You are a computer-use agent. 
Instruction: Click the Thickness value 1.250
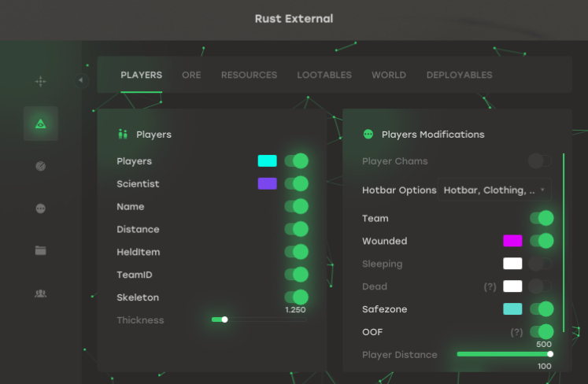coord(295,310)
